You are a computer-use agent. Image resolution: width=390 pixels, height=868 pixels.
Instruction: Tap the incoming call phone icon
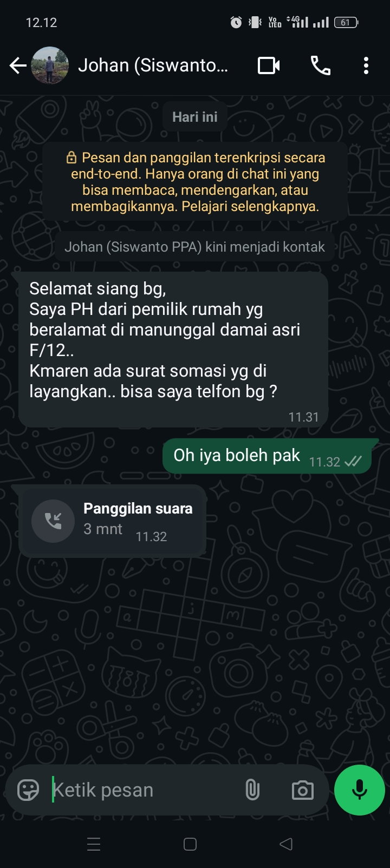click(53, 521)
